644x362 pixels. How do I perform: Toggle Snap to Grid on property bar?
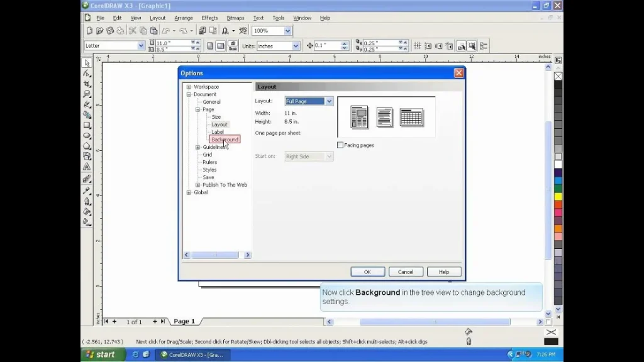pos(418,46)
